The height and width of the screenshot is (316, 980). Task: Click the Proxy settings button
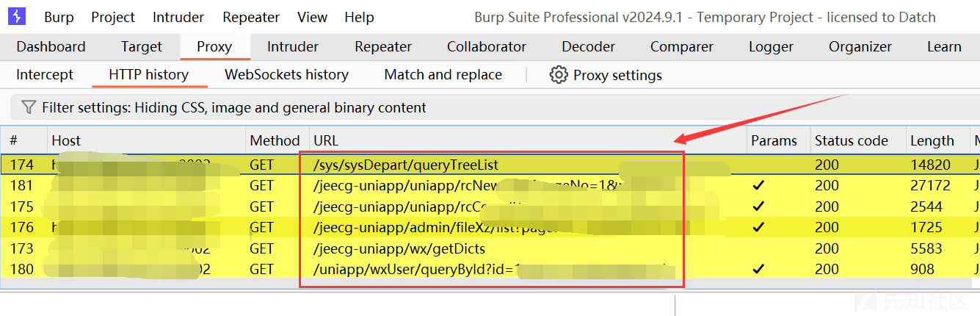coord(606,75)
